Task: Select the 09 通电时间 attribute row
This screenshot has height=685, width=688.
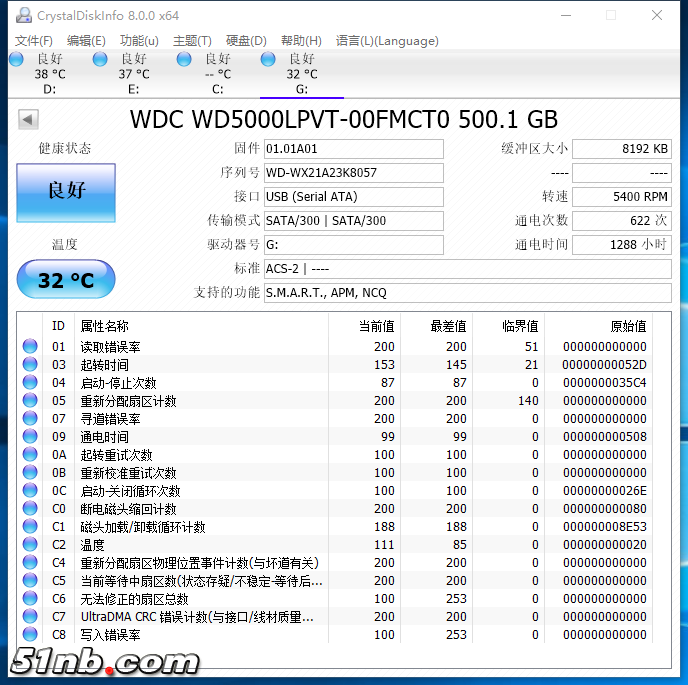Action: (x=200, y=437)
